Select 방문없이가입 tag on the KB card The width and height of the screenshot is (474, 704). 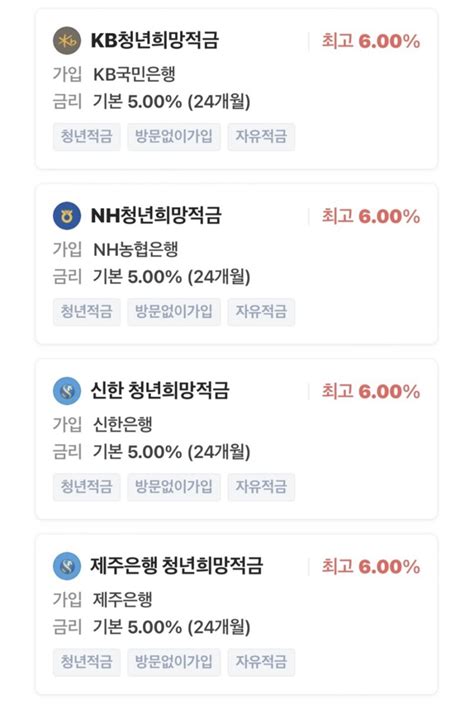click(x=174, y=136)
